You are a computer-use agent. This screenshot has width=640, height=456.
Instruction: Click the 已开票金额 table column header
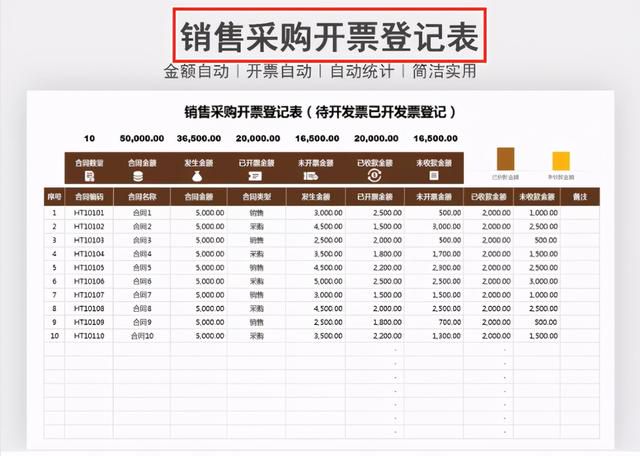coord(375,197)
